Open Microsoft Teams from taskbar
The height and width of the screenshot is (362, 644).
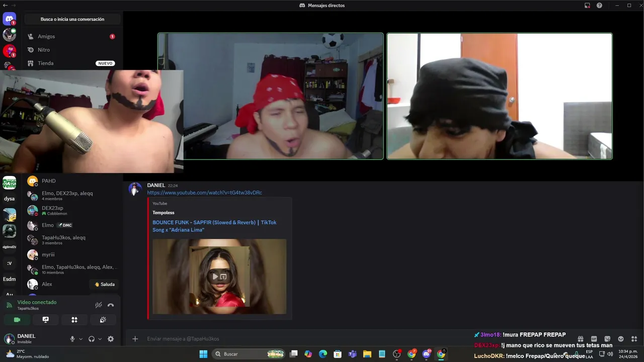click(353, 354)
